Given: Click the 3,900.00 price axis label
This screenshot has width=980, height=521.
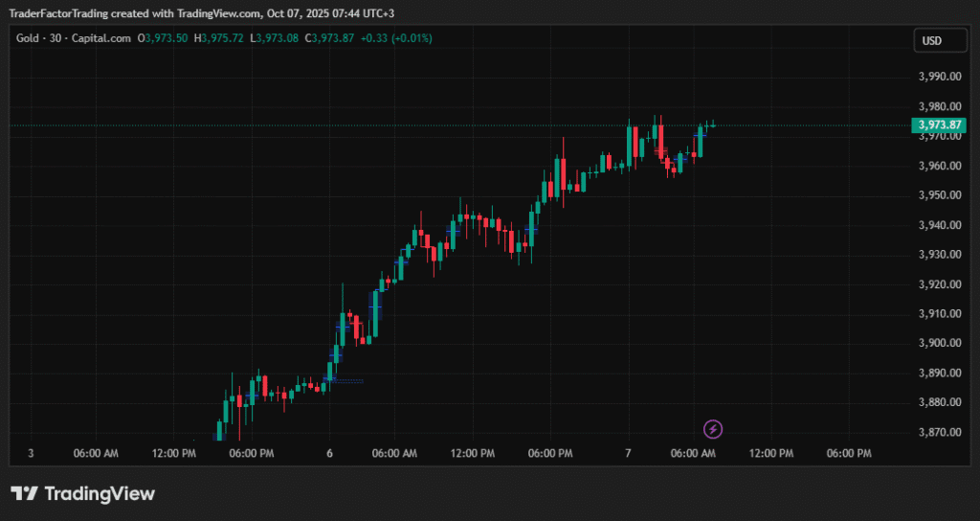Looking at the screenshot, I should tap(938, 343).
